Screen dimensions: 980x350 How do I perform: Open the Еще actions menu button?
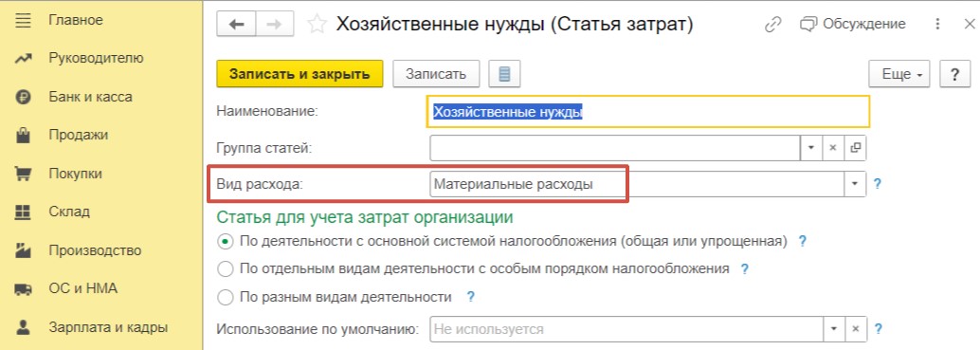899,74
